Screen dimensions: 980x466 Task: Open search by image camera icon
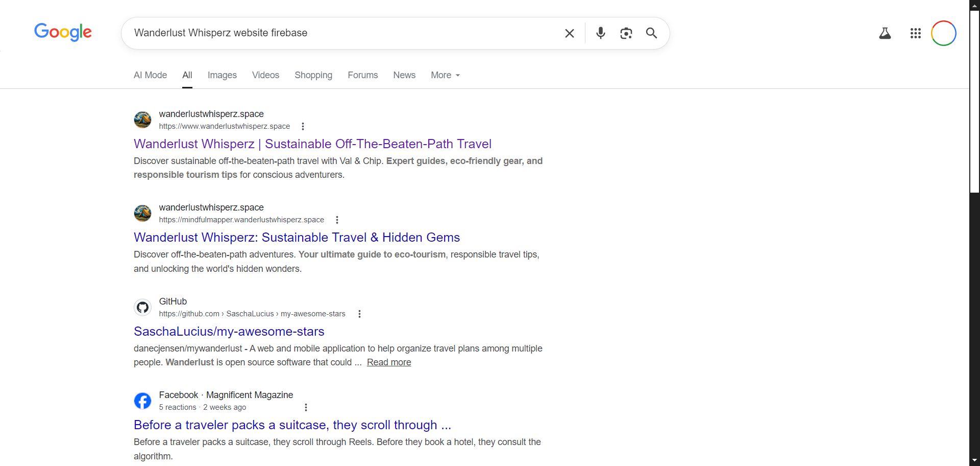tap(626, 33)
